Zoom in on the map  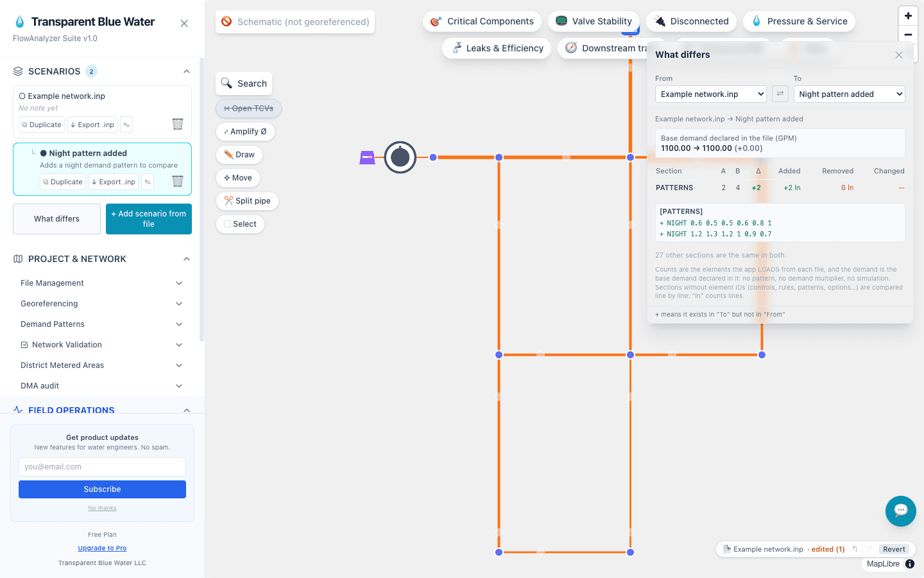[x=908, y=16]
